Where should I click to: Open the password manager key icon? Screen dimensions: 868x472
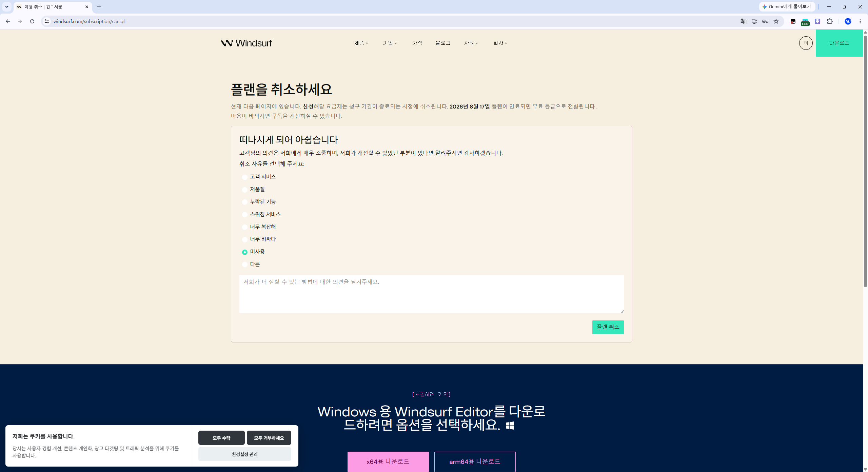pos(765,21)
